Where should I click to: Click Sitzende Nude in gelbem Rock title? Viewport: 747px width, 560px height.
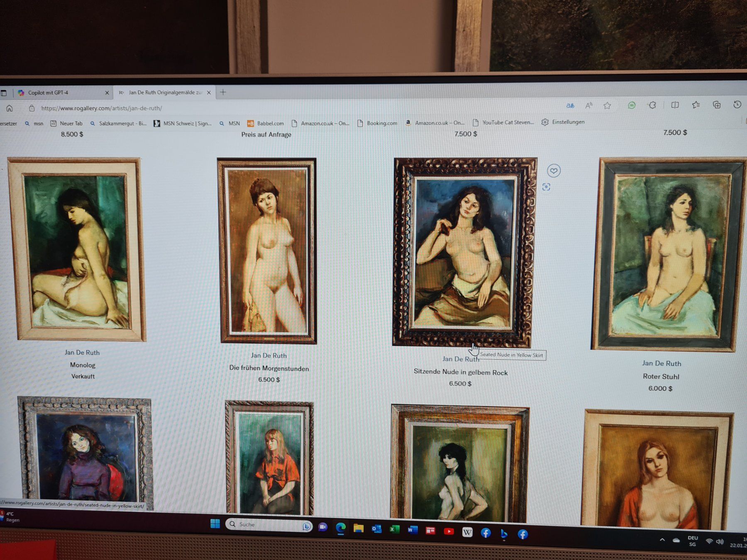pyautogui.click(x=461, y=372)
